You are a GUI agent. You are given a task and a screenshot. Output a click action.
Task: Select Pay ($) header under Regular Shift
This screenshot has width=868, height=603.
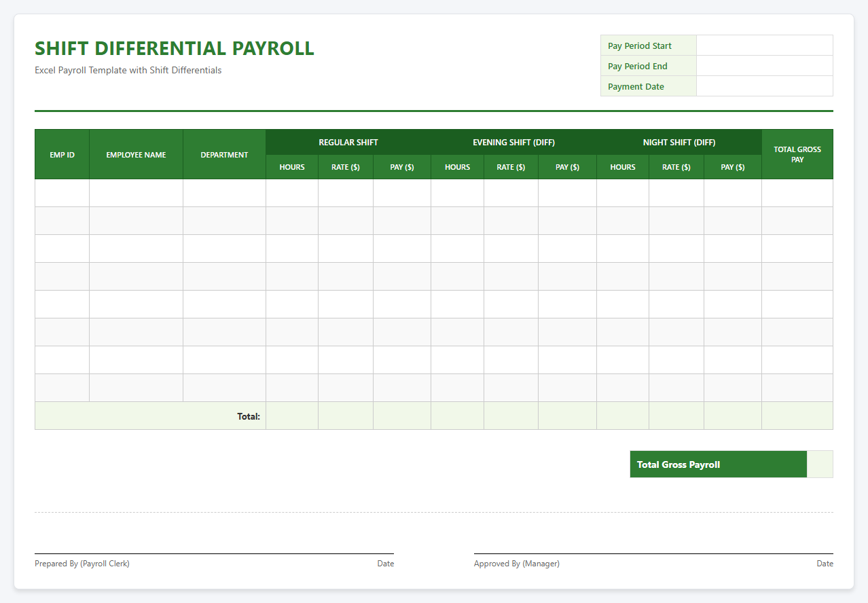click(x=402, y=167)
